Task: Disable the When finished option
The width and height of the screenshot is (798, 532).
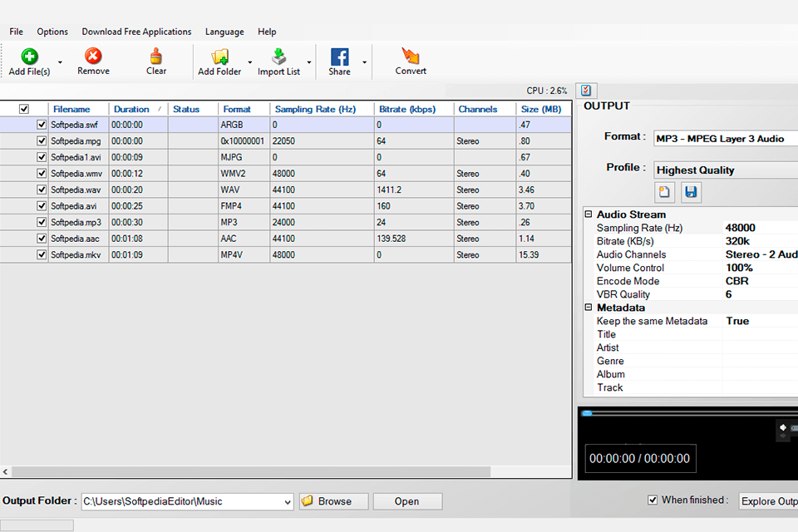Action: 653,500
